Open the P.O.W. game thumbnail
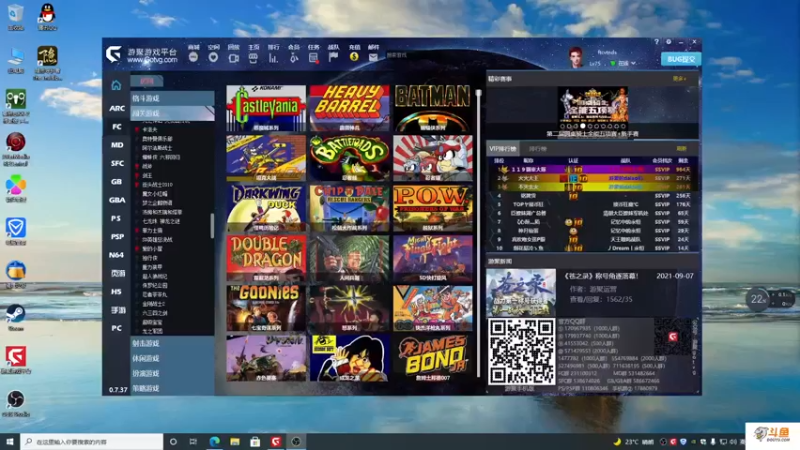The width and height of the screenshot is (800, 450). tap(433, 208)
